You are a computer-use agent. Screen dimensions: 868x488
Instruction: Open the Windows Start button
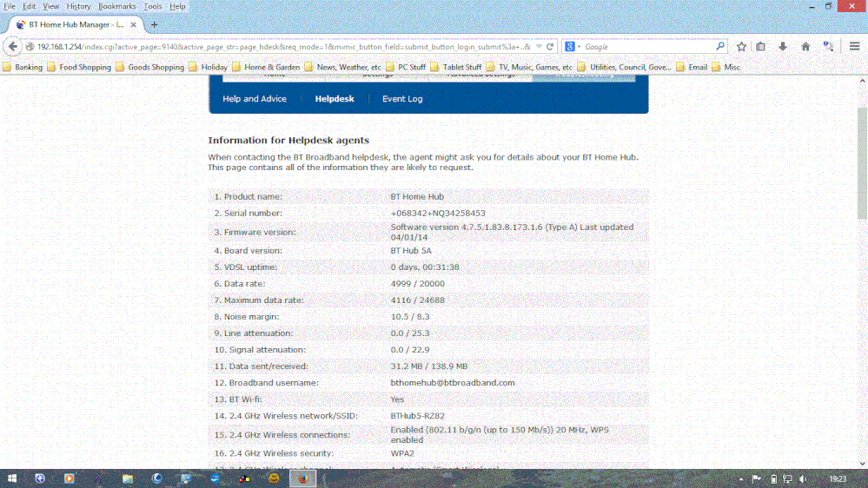tap(11, 478)
